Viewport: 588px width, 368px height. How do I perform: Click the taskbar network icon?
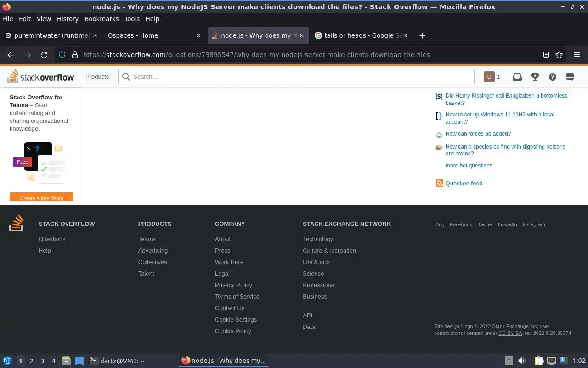[552, 361]
